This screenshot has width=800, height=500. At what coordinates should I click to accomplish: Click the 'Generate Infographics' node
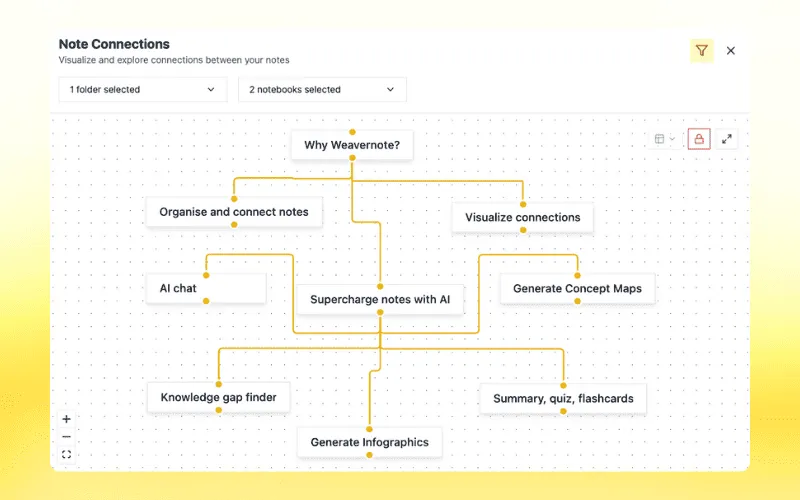(x=369, y=442)
